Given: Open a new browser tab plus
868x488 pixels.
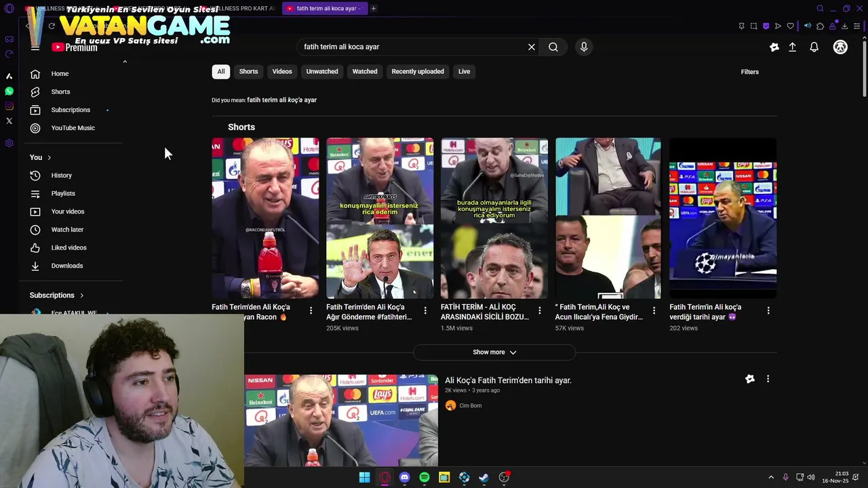Looking at the screenshot, I should click(373, 8).
